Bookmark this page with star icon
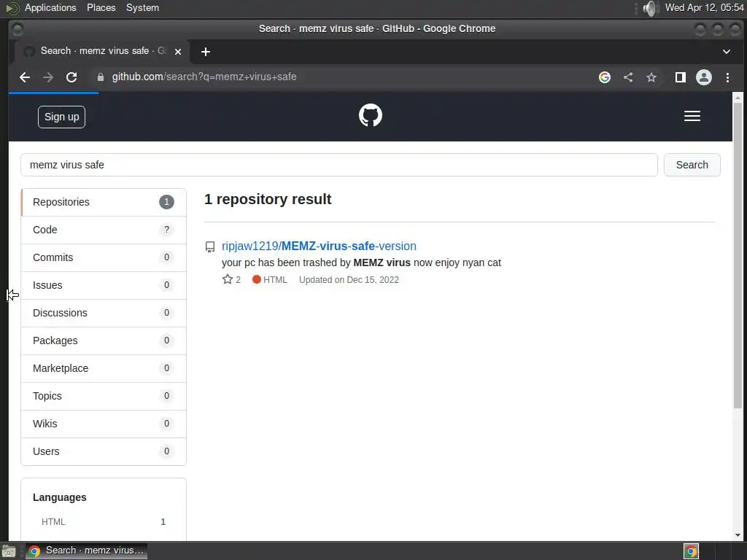Screen dimensions: 747x560 [x=651, y=77]
